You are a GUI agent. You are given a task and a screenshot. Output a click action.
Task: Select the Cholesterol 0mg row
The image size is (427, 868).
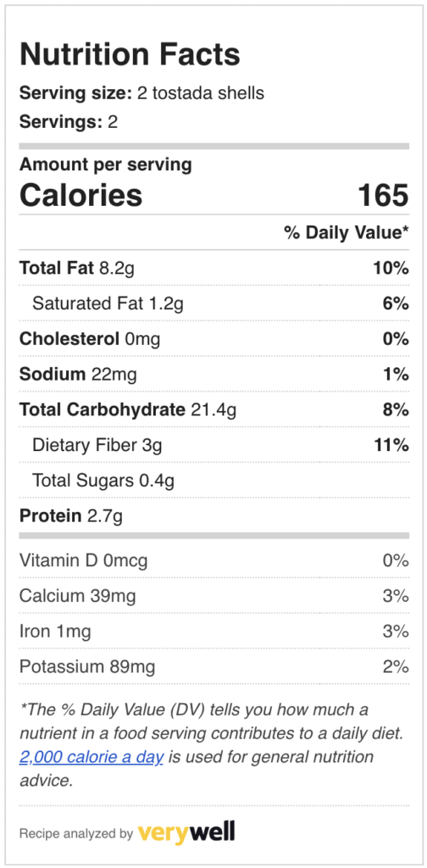pyautogui.click(x=214, y=339)
